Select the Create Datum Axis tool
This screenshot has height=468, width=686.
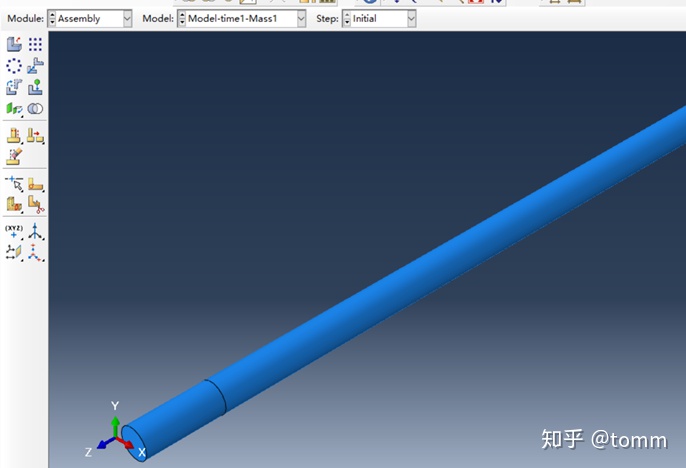click(x=35, y=231)
